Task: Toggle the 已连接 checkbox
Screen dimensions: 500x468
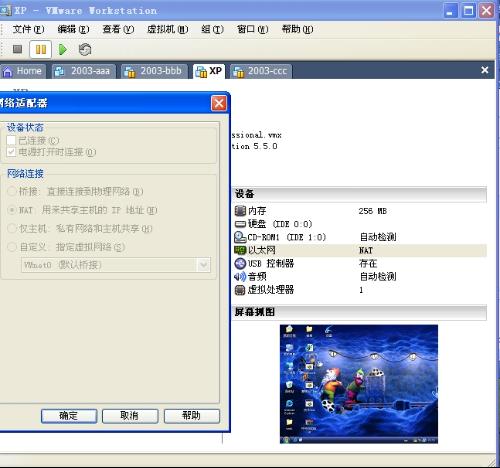Action: [x=11, y=140]
